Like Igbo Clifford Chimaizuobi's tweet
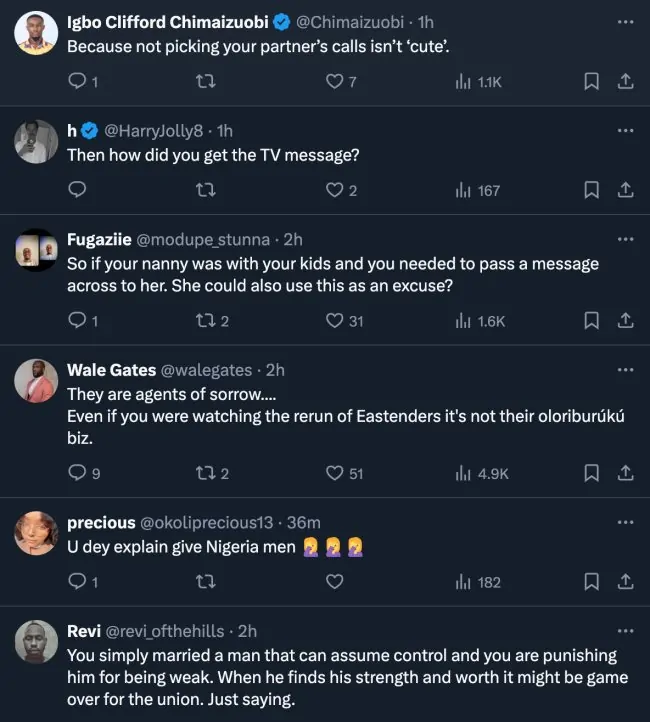This screenshot has width=650, height=722. (336, 83)
